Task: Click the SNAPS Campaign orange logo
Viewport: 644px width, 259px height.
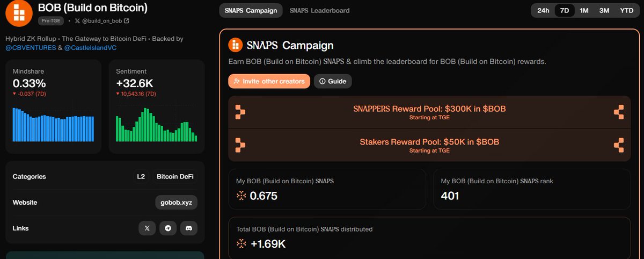Action: (235, 45)
